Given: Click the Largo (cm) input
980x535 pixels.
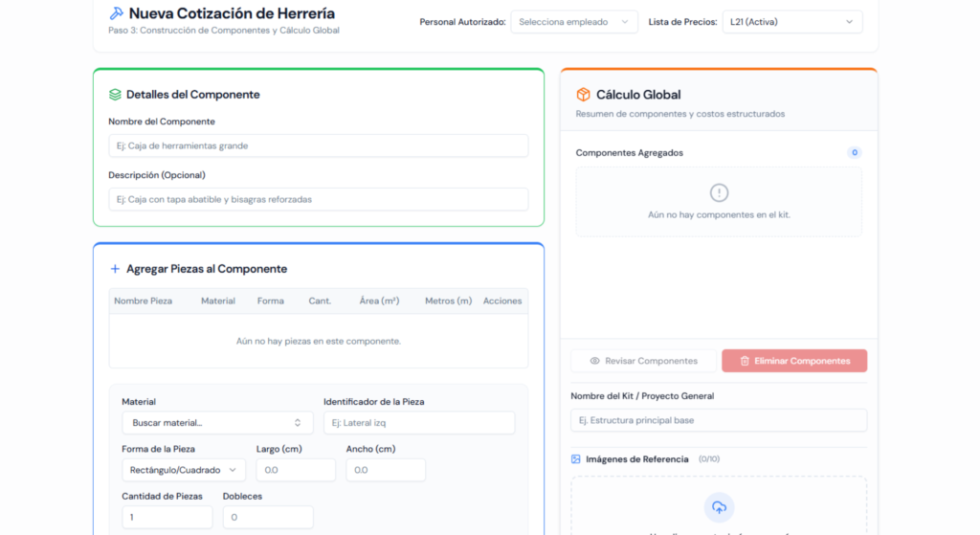Looking at the screenshot, I should 296,470.
